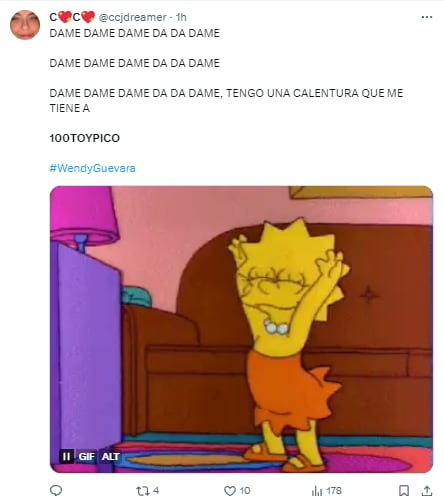Click the like count 10
This screenshot has height=496, width=444.
click(x=245, y=491)
